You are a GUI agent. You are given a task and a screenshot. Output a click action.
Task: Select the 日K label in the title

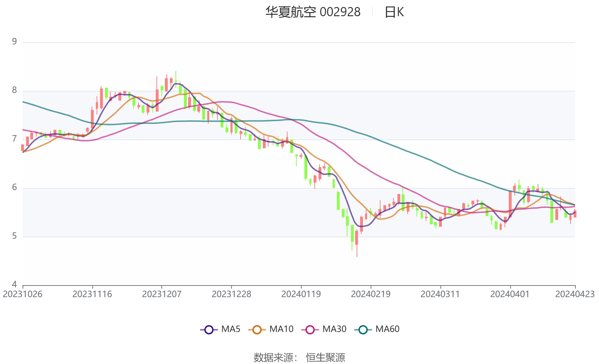point(394,12)
